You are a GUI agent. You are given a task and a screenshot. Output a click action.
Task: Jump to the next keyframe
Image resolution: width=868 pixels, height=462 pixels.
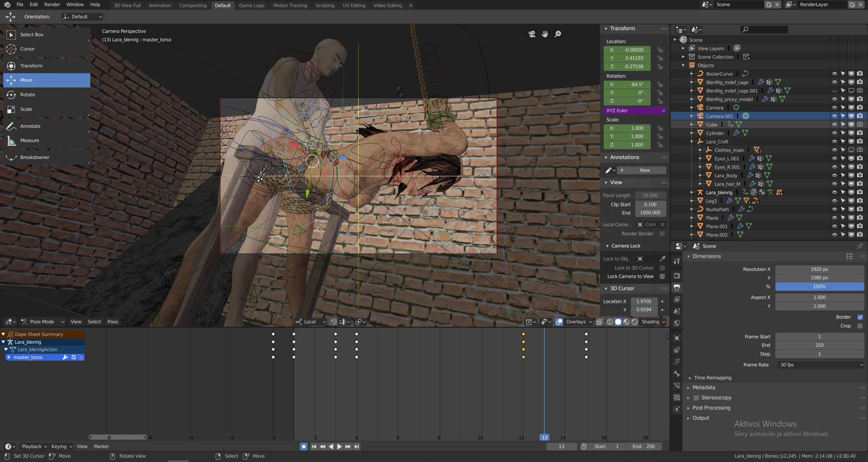(348, 446)
